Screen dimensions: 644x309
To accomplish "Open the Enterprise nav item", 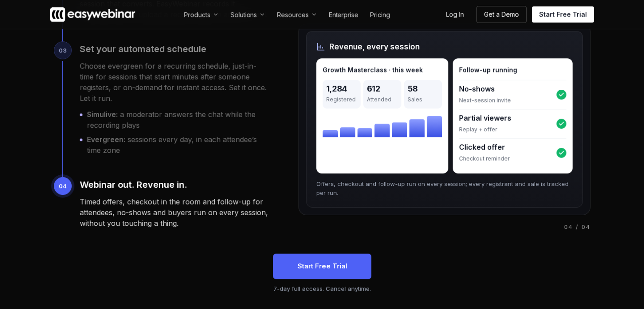I will click(343, 15).
